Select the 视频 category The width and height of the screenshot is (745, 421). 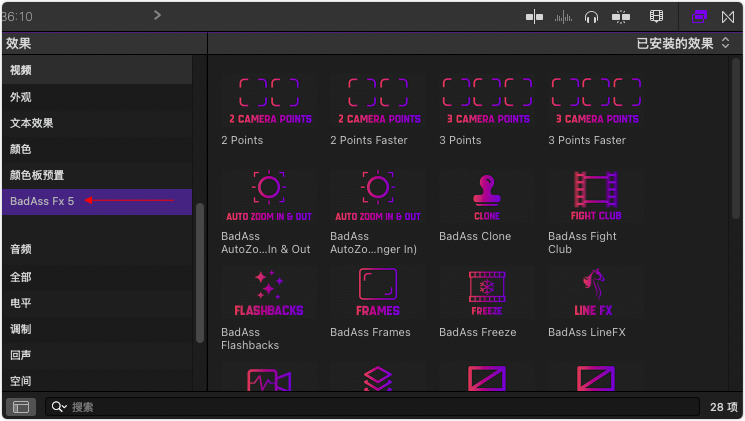coord(97,70)
